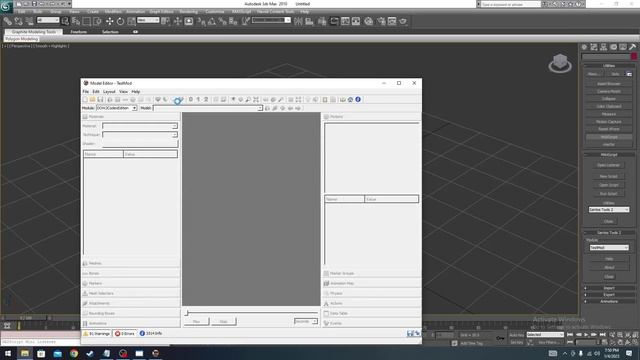
Task: Expand the Animation Map section in Model Editor
Action: click(371, 283)
